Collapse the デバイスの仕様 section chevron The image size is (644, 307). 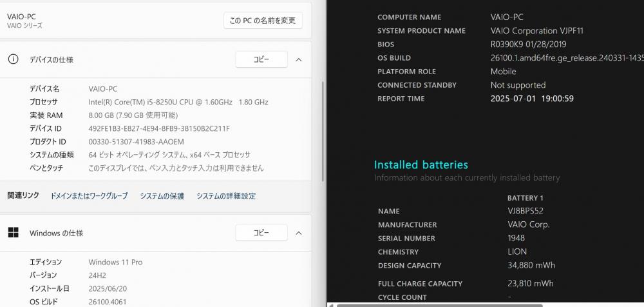[x=299, y=60]
